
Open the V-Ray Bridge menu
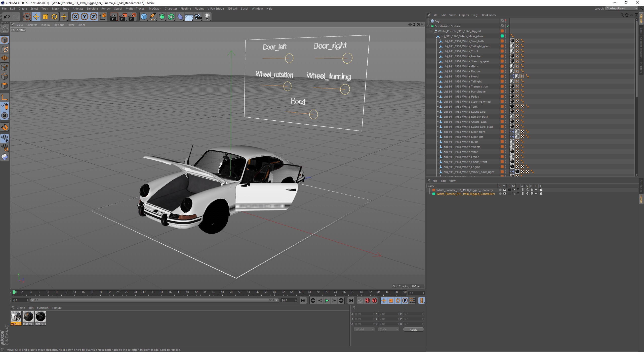216,9
